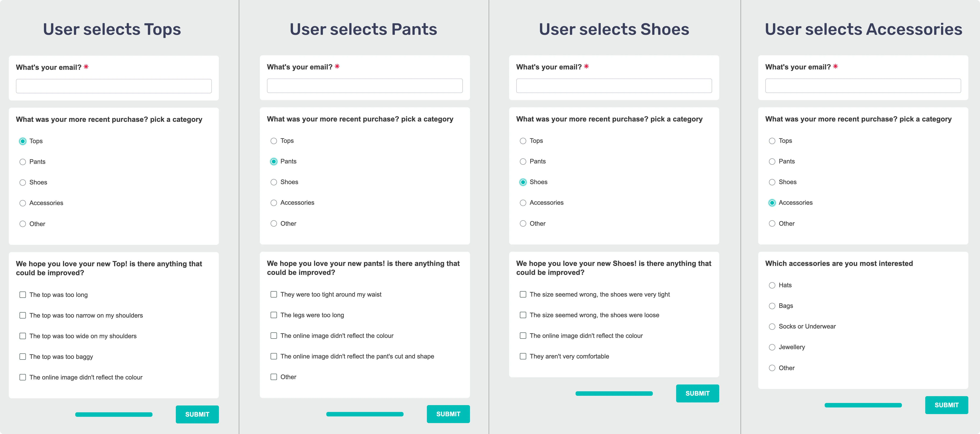Viewport: 980px width, 434px height.
Task: Focus the email input in Accessories form
Action: [863, 86]
